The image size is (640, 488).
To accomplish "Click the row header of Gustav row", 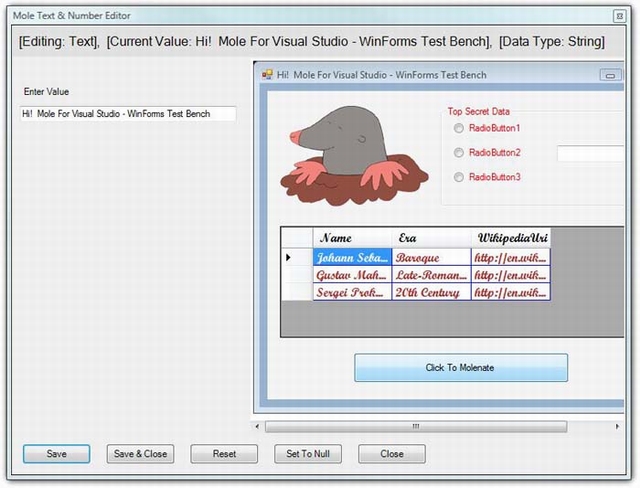I will pyautogui.click(x=297, y=275).
